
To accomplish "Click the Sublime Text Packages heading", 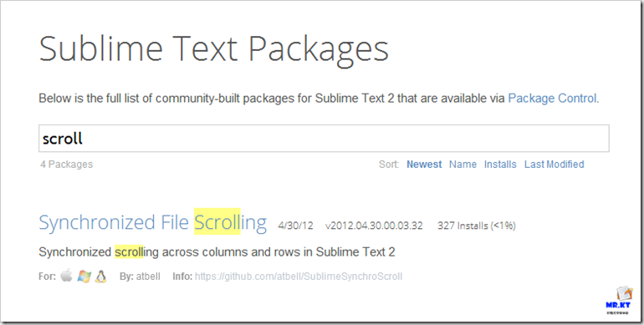I will (x=213, y=48).
